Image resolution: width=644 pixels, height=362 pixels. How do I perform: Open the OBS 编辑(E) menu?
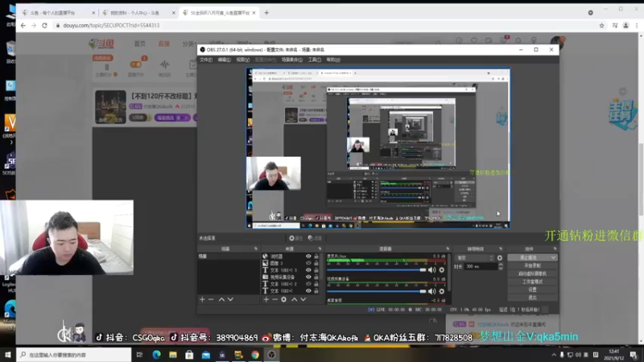click(x=225, y=60)
